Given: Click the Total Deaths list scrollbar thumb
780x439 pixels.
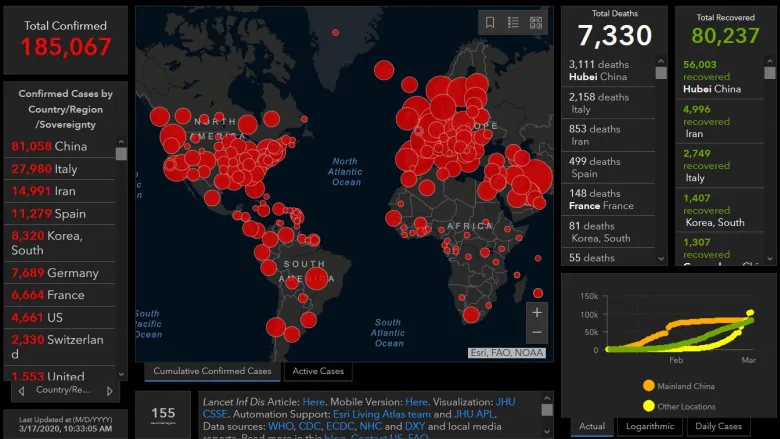Looking at the screenshot, I should [661, 73].
